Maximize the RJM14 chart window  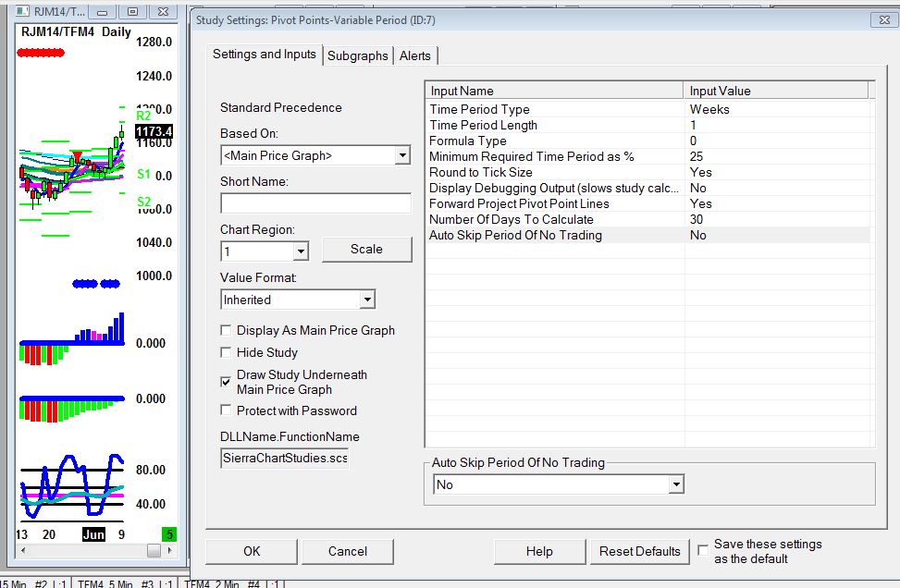tap(132, 11)
